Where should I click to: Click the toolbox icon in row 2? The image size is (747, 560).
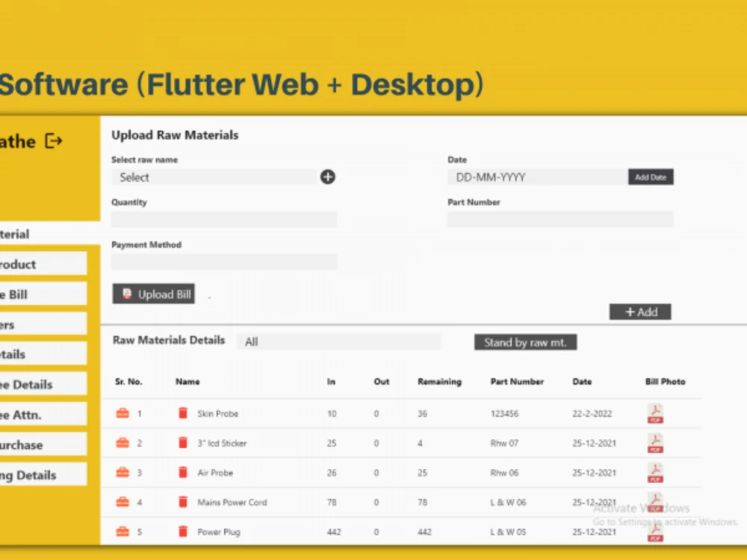[x=123, y=443]
